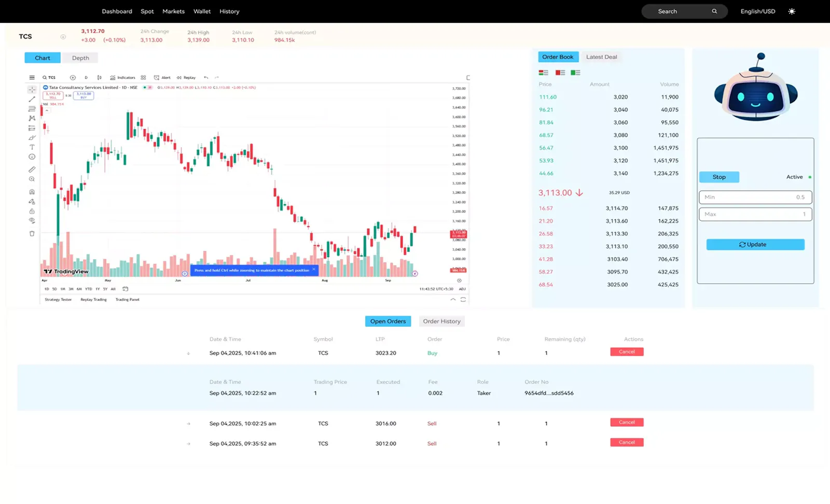Open the Trading Panel tab
This screenshot has width=830, height=504.
pyautogui.click(x=127, y=300)
